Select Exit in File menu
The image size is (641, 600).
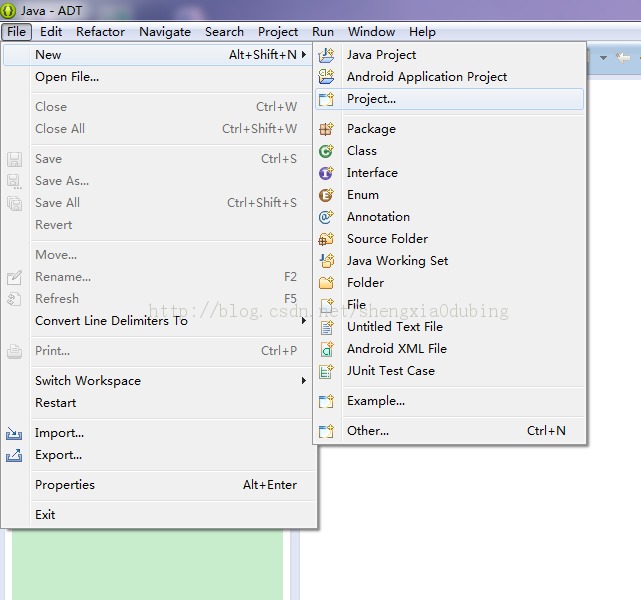pyautogui.click(x=159, y=515)
